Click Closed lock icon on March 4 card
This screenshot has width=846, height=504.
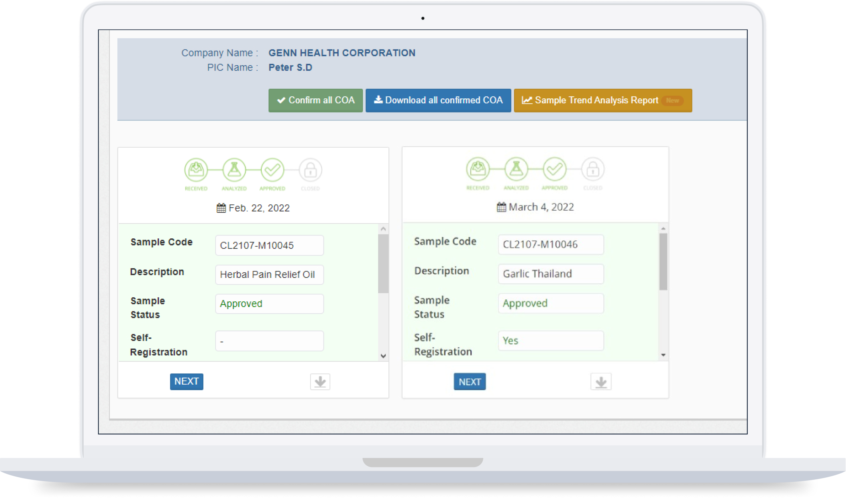(x=593, y=169)
